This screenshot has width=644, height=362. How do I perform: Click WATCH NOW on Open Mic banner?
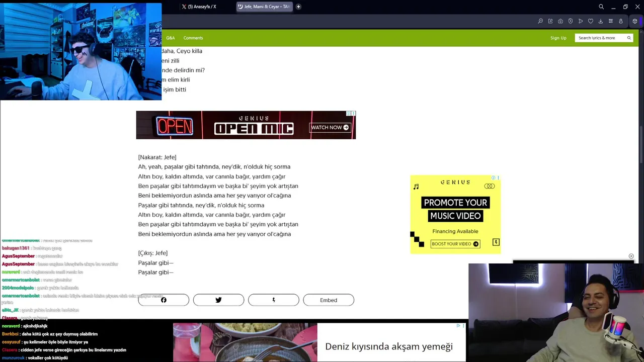(330, 127)
